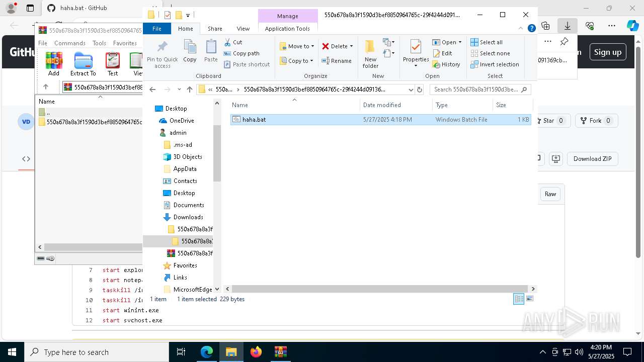Click Raw button on GitHub gist
644x362 pixels.
[x=550, y=194]
